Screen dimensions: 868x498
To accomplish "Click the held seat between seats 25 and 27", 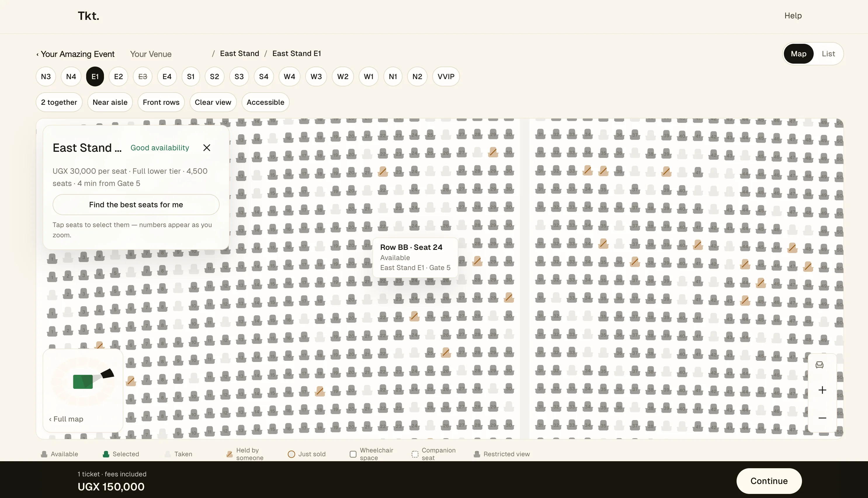I will 446,353.
